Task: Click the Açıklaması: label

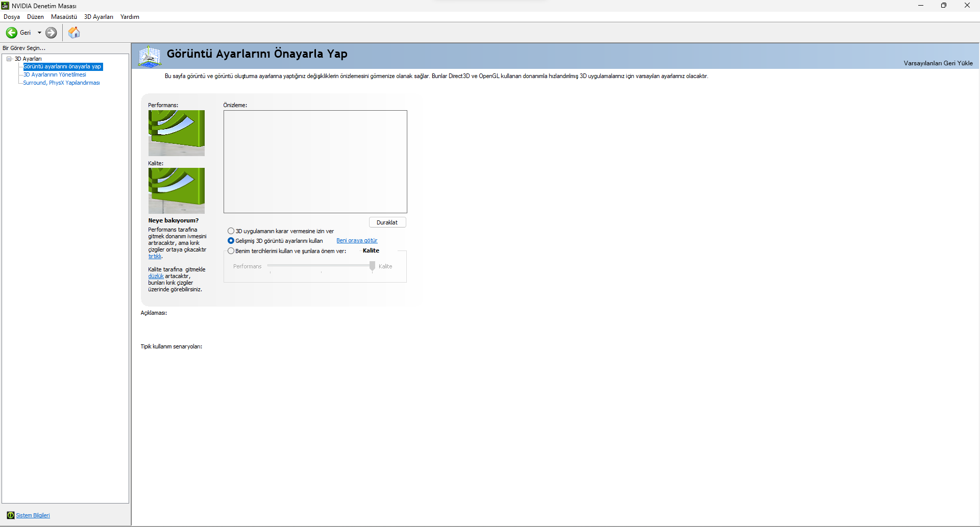Action: [154, 313]
